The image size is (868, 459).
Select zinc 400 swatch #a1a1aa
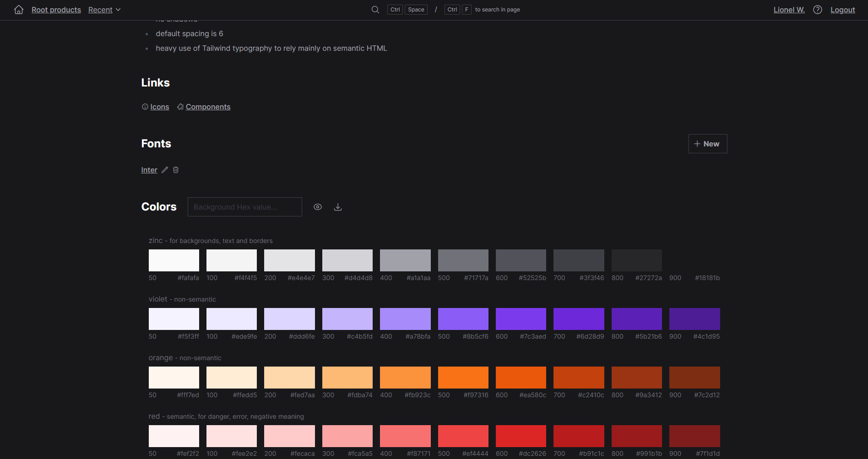pyautogui.click(x=405, y=260)
